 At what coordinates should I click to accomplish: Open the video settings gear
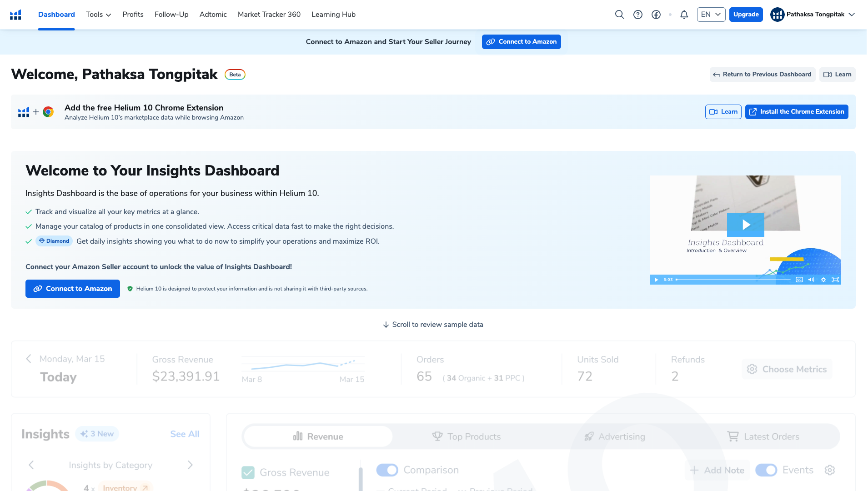[x=823, y=280]
